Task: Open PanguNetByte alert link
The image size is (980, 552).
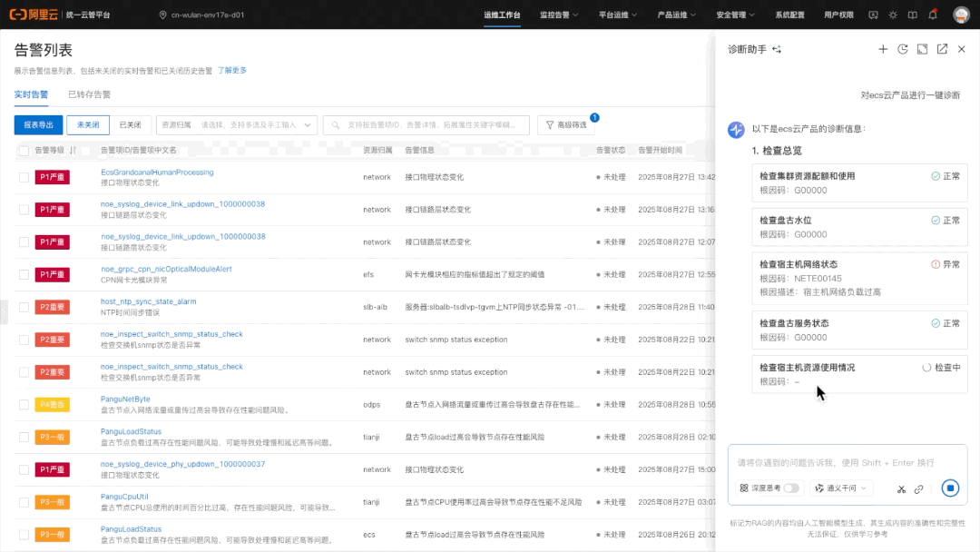Action: [x=125, y=399]
